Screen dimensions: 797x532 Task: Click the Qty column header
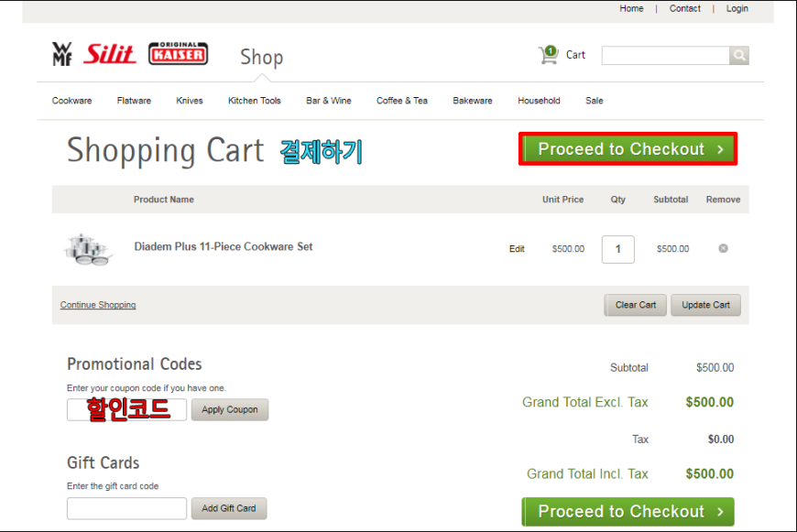point(618,200)
